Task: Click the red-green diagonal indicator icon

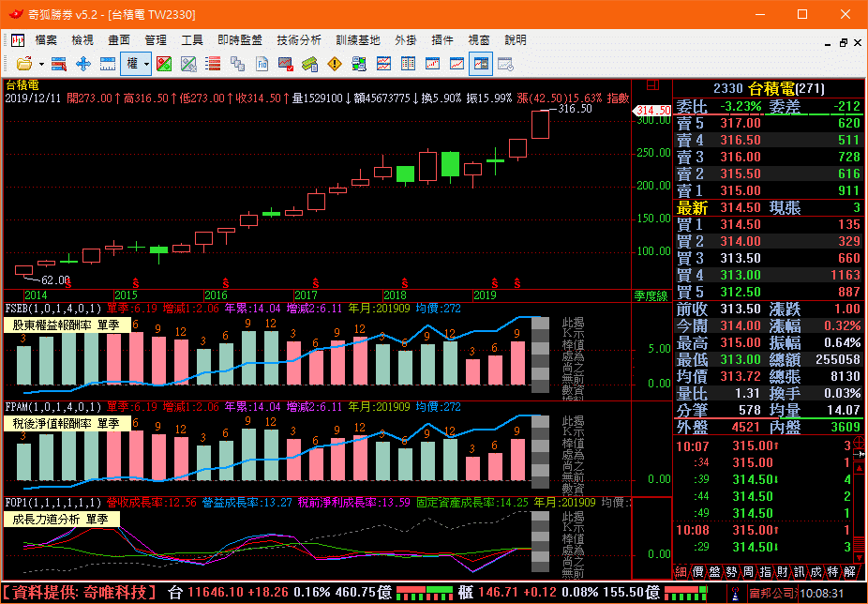Action: click(164, 65)
